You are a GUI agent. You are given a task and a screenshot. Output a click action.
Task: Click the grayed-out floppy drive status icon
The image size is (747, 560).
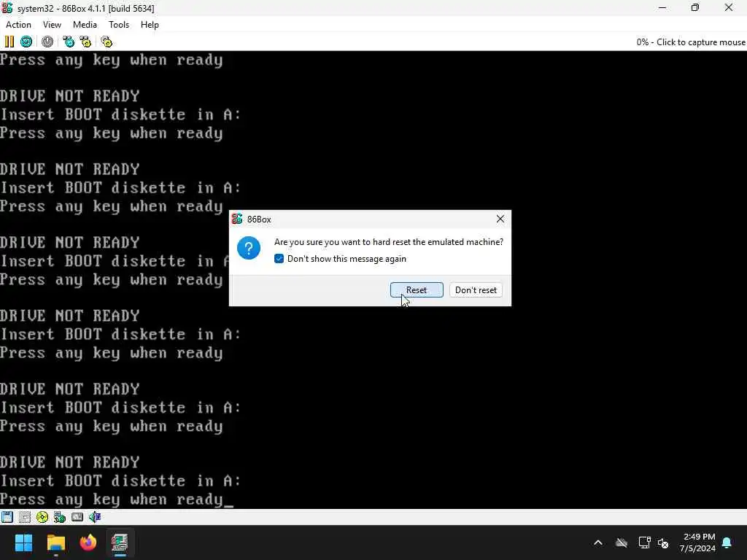pyautogui.click(x=25, y=517)
